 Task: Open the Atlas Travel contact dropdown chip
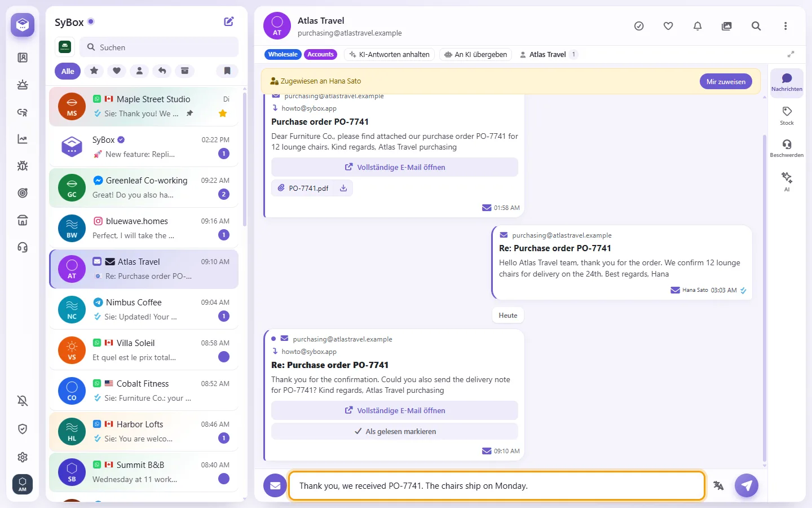pos(548,54)
